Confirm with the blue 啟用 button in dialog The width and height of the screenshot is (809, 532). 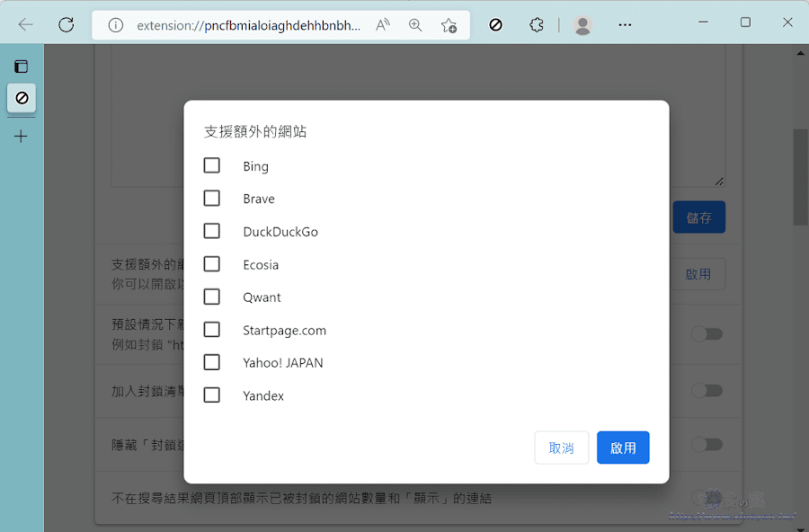click(x=623, y=448)
